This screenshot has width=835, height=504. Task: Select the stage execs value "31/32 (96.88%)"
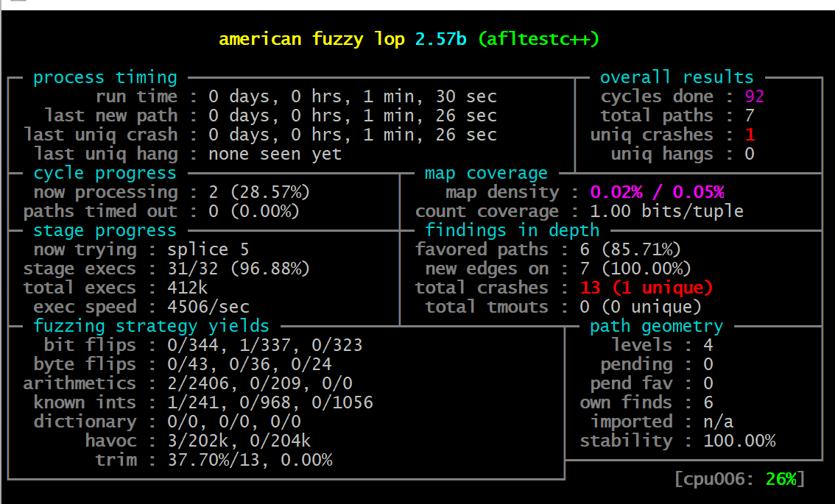238,269
